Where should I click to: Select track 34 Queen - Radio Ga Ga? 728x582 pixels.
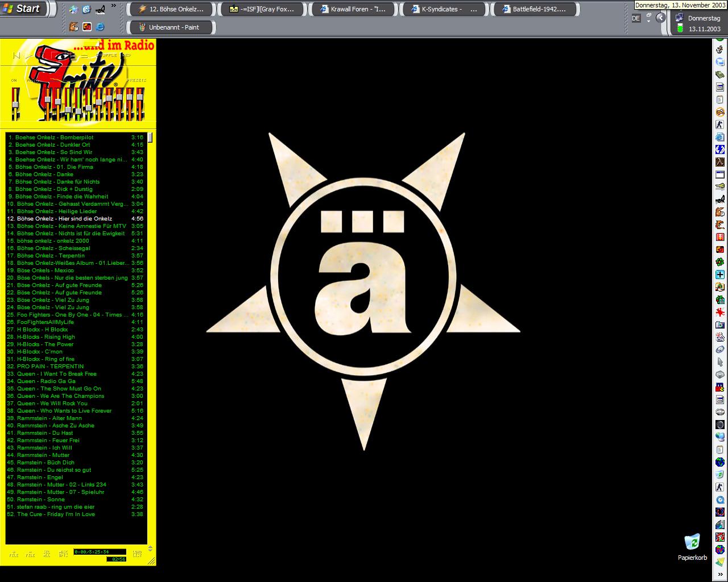point(76,381)
